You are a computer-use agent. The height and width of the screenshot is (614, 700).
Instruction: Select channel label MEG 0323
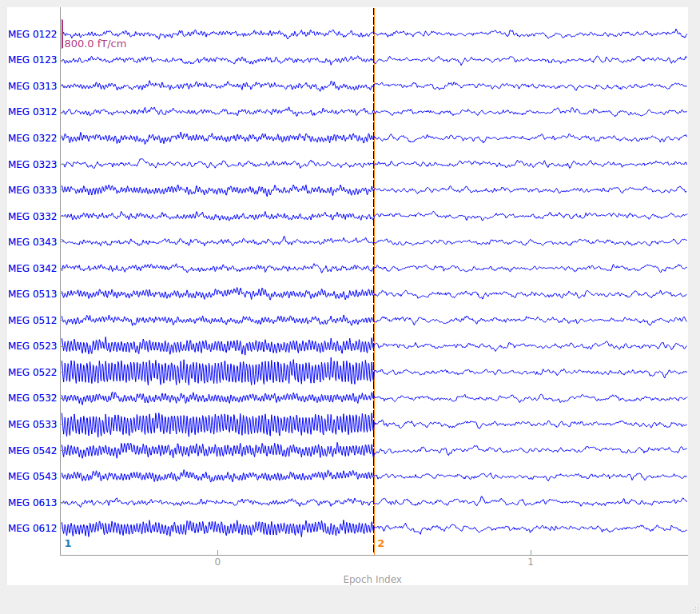(x=33, y=165)
